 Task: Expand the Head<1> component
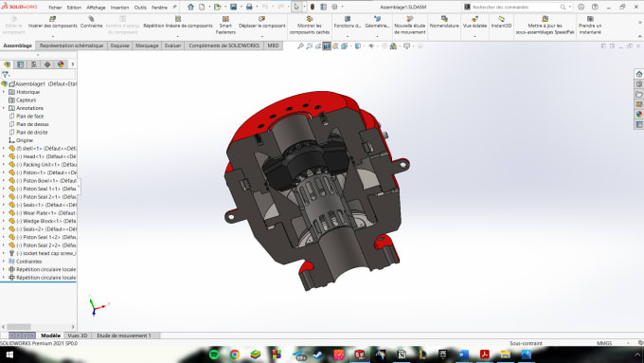coord(4,156)
